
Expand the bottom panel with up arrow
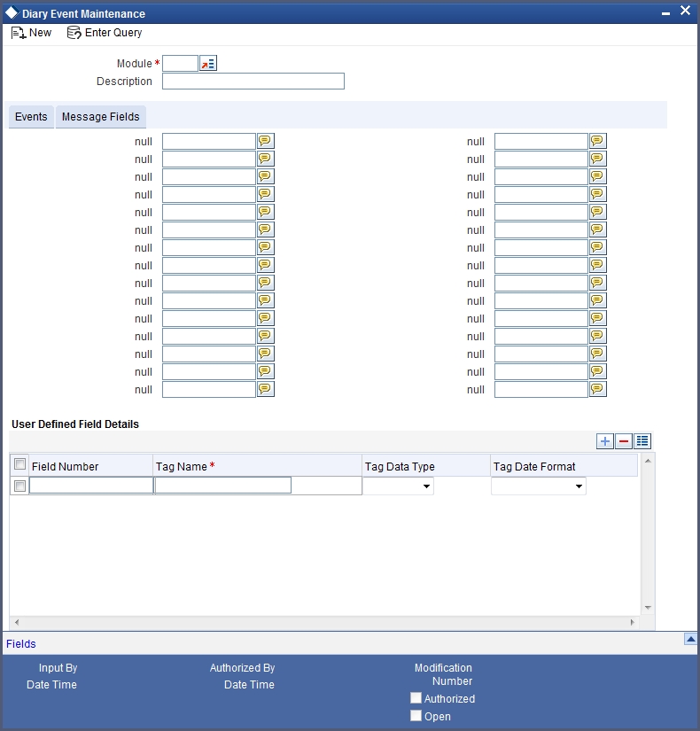click(690, 639)
